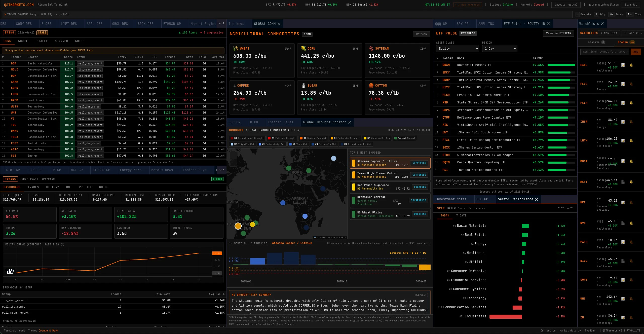Image resolution: width=644 pixels, height=334 pixels.
Task: Click the + New List button
Action: [x=609, y=33]
